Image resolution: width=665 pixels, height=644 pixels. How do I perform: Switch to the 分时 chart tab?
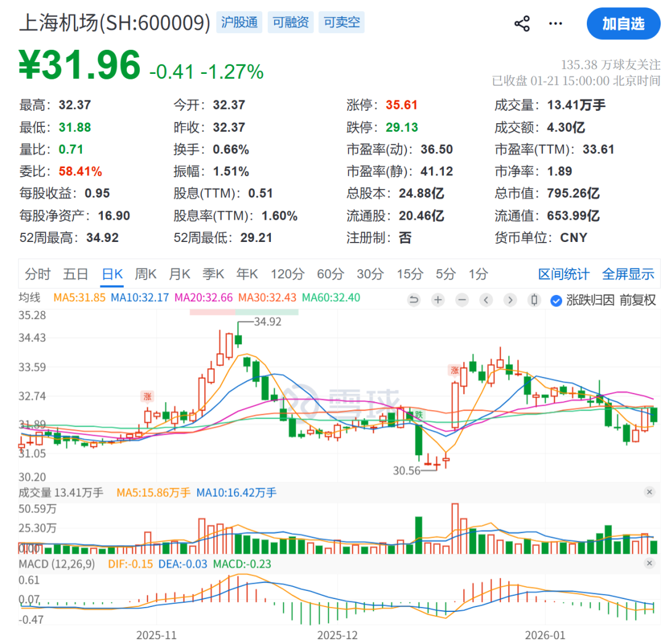tap(38, 274)
